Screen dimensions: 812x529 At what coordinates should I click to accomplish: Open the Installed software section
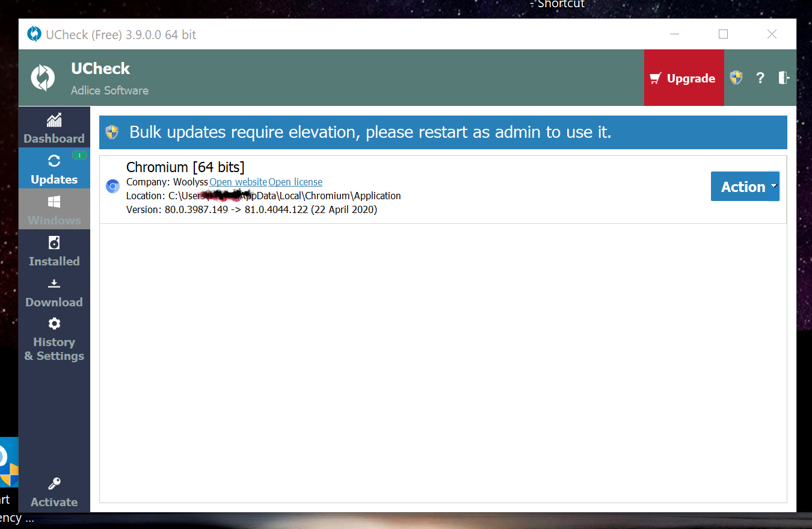[54, 251]
